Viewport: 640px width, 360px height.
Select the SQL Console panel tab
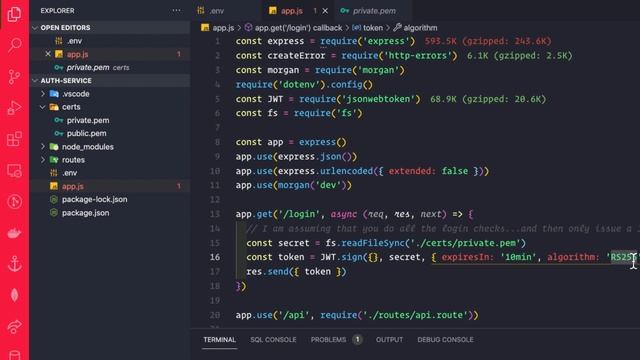coord(273,340)
